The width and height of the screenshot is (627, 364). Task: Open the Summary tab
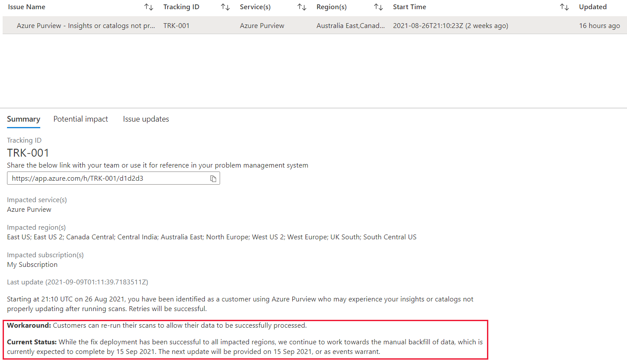point(24,119)
